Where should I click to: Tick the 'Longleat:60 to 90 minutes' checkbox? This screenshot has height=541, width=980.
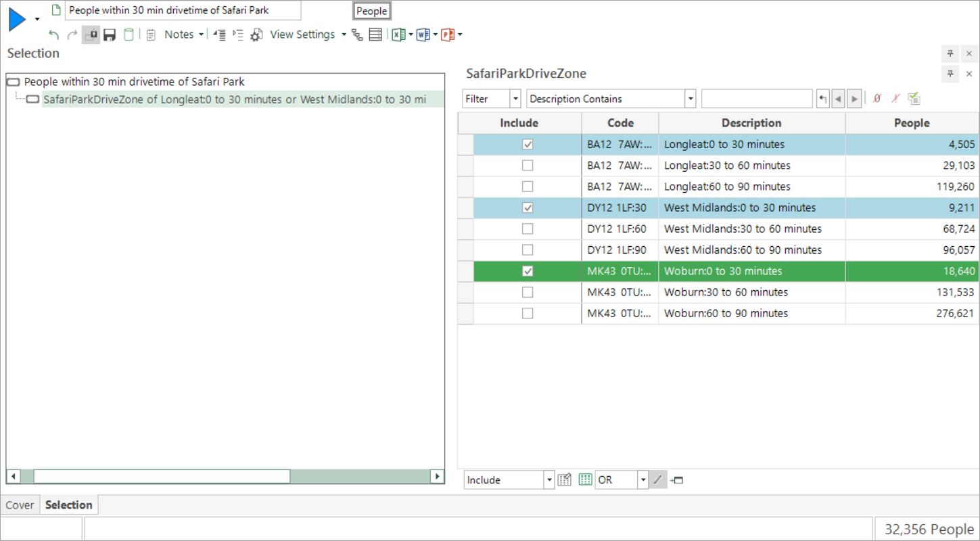[528, 186]
